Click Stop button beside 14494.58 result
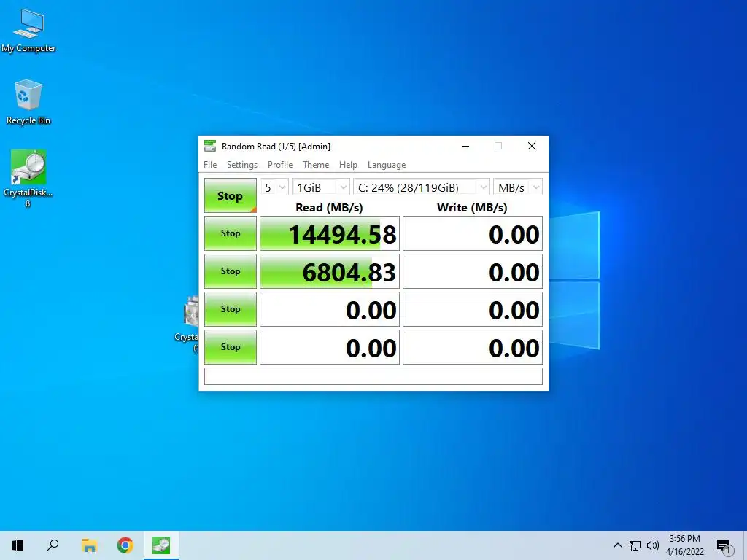The width and height of the screenshot is (747, 560). pyautogui.click(x=230, y=233)
